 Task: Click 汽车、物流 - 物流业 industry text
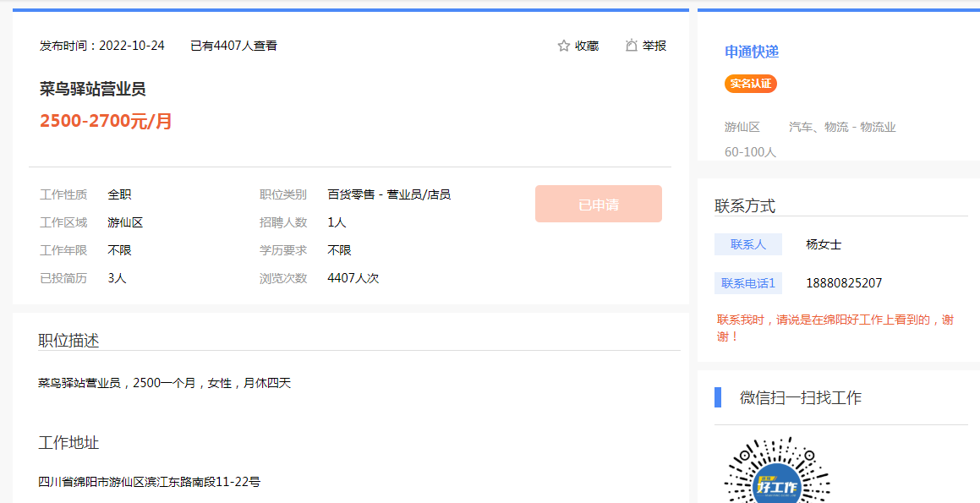coord(842,128)
